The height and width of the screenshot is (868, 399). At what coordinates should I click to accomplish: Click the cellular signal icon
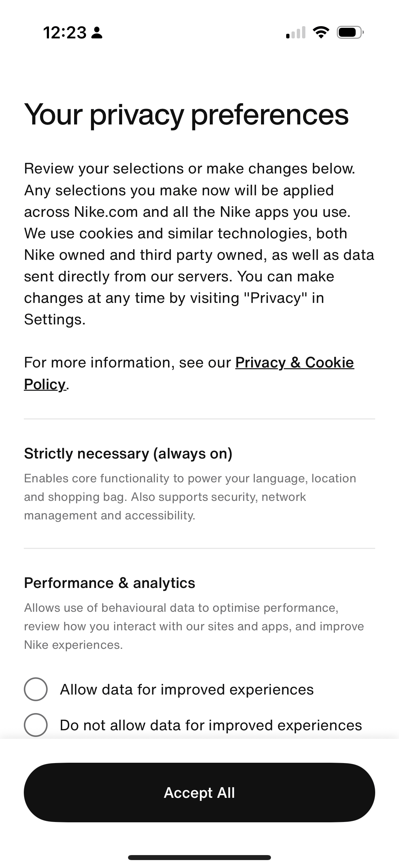(x=295, y=32)
